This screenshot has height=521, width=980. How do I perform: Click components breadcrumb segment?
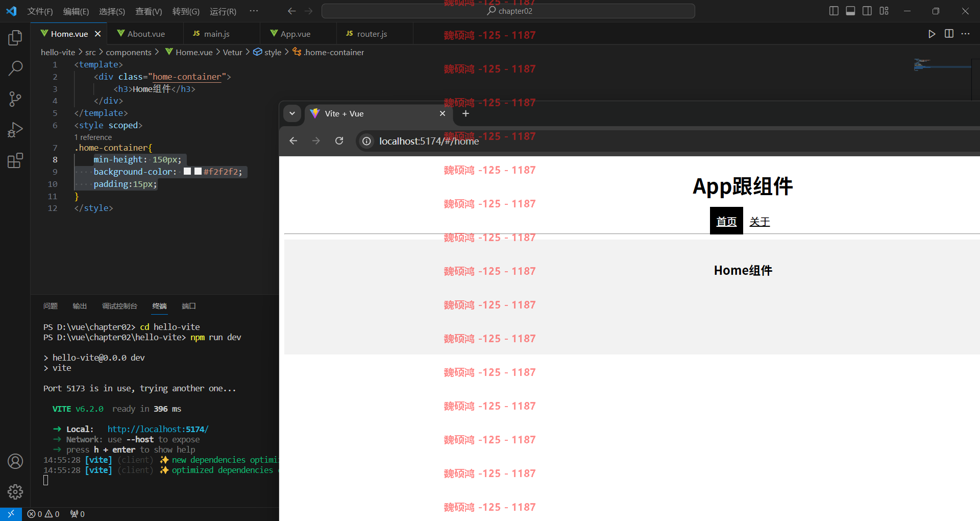[129, 52]
